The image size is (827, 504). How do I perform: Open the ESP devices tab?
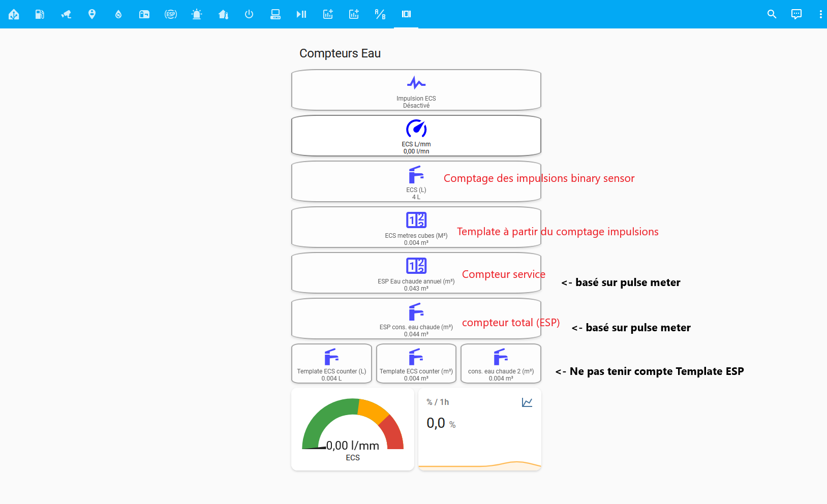click(x=171, y=14)
